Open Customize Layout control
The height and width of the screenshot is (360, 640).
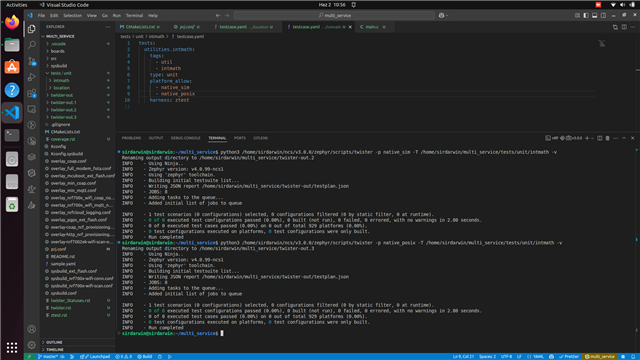(577, 16)
